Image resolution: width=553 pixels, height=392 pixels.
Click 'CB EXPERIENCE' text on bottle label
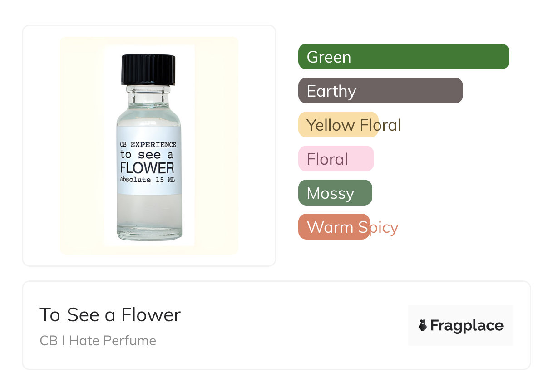(x=148, y=145)
